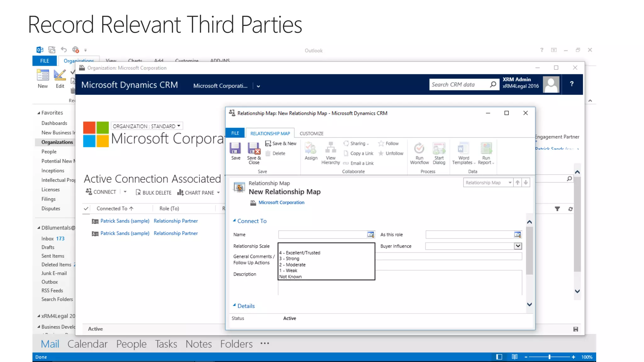Expand the Organization: Standard form selector

coord(179,126)
